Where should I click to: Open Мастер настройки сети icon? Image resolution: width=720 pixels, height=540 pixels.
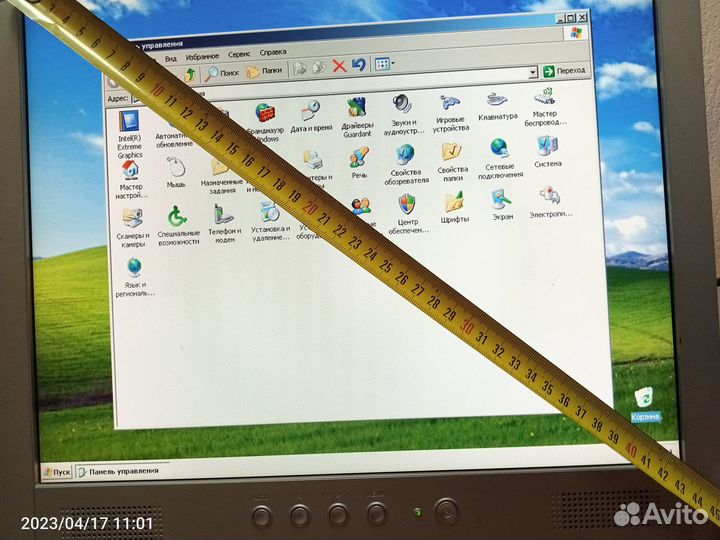click(x=131, y=180)
